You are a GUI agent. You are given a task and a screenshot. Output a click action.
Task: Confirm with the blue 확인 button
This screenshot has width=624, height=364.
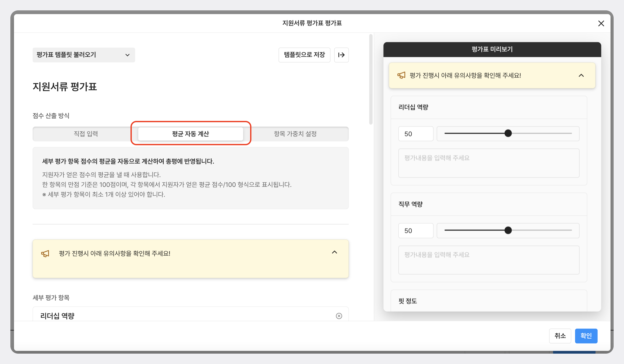[586, 336]
